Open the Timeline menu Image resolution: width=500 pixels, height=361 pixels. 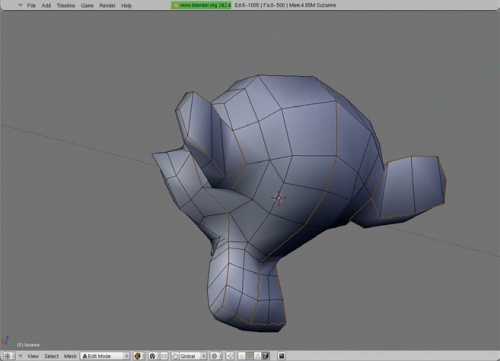[66, 5]
